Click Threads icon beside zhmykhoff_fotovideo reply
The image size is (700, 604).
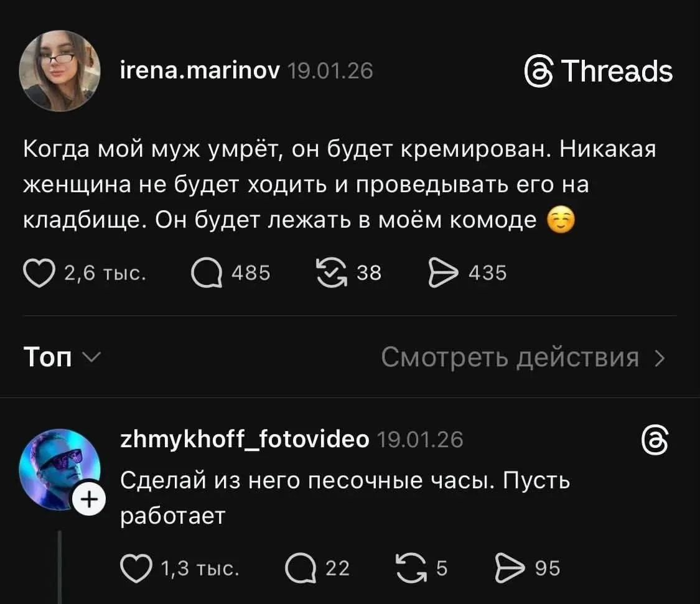[x=655, y=440]
